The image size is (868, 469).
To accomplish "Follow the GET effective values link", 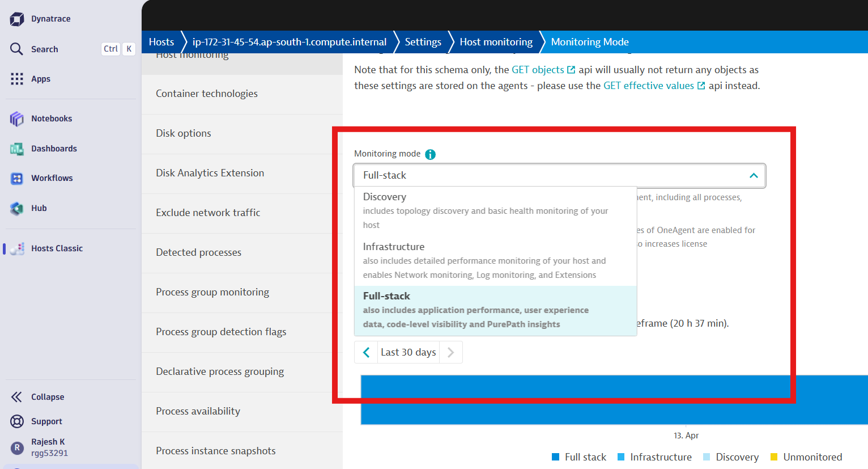I will pyautogui.click(x=649, y=86).
